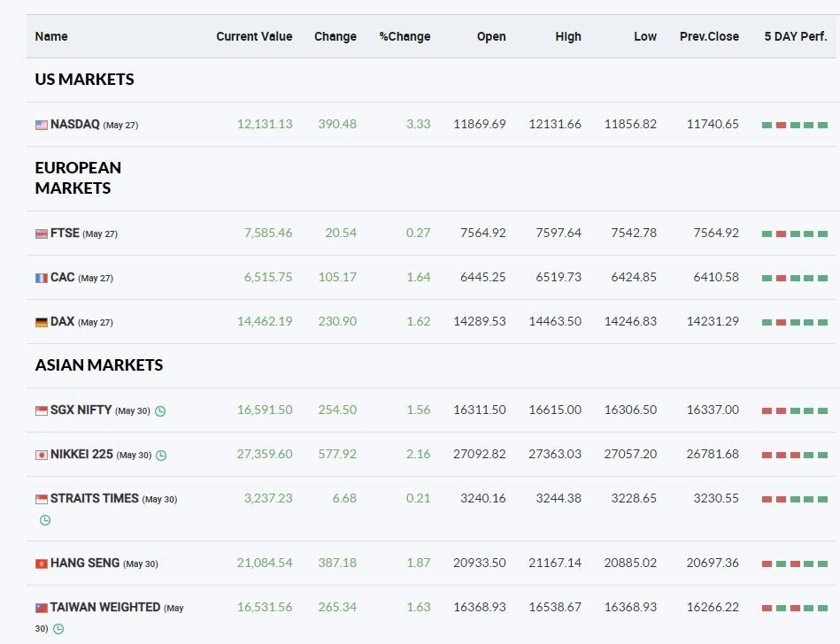Click TAIWAN WEIGHTED current value 16,531.56

click(x=265, y=607)
